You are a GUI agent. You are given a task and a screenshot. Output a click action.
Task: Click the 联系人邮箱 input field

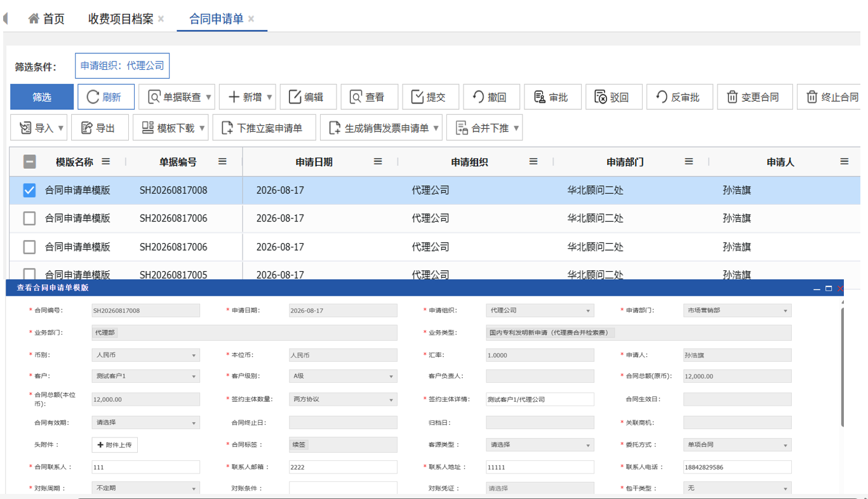coord(343,467)
